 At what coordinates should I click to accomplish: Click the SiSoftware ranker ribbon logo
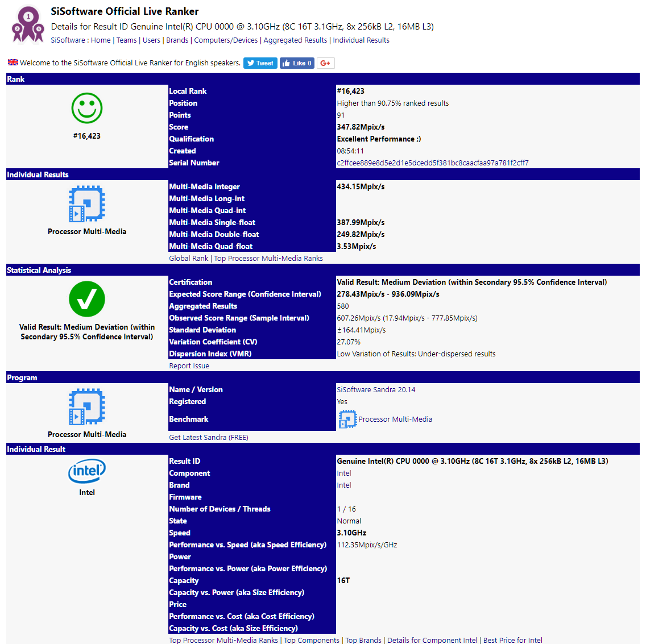tap(28, 25)
